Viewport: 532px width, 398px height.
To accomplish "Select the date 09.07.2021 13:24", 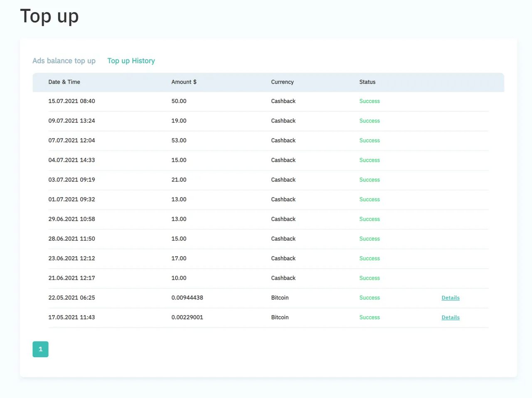I will (71, 121).
